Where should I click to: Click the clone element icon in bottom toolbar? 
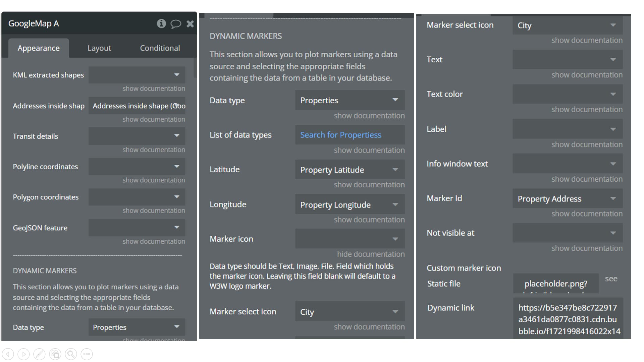[55, 354]
